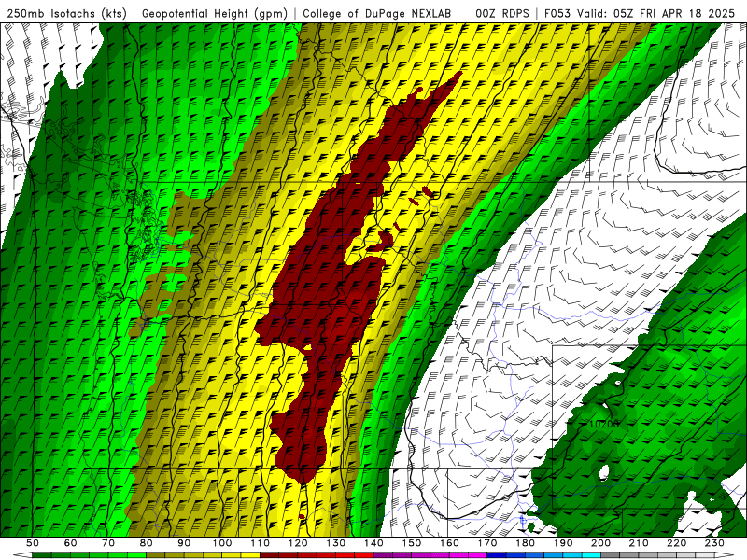Click the '130' value on the color scale
Viewport: 747px width, 560px height.
point(336,543)
